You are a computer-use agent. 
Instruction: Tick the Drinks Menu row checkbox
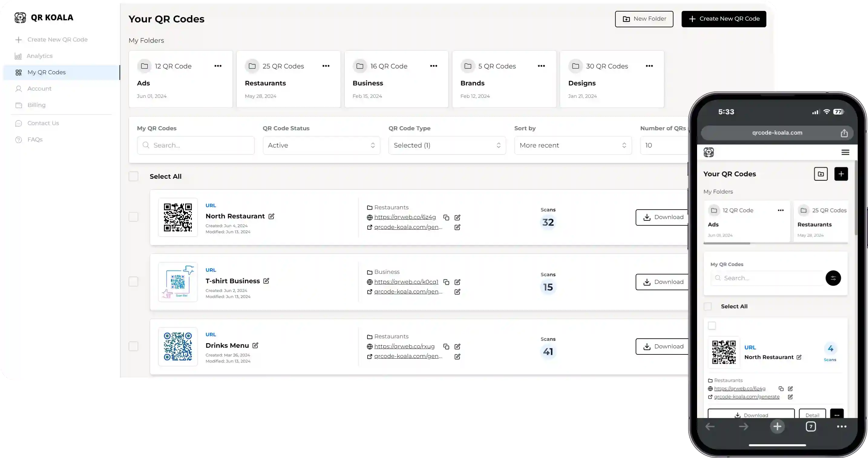point(133,346)
